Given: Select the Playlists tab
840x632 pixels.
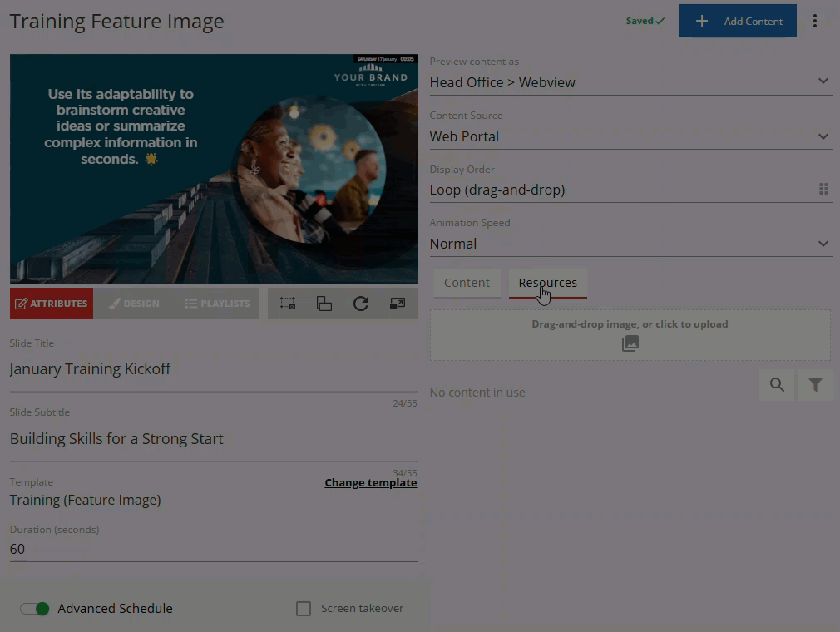Looking at the screenshot, I should [x=217, y=304].
